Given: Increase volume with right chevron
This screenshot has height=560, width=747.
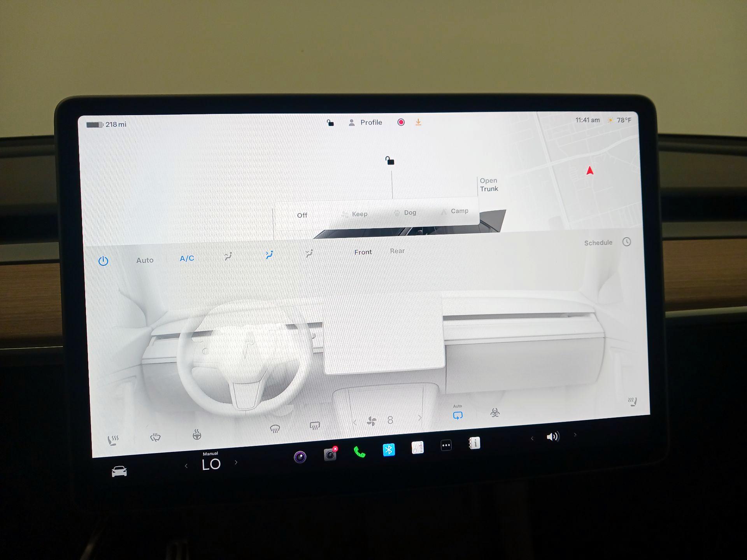Looking at the screenshot, I should [575, 435].
